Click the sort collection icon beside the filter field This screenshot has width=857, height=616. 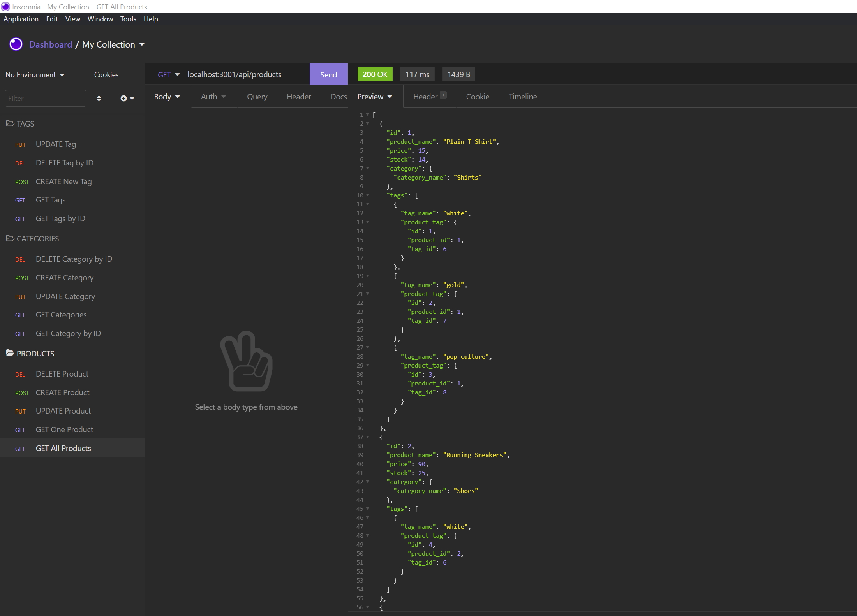[x=99, y=98]
